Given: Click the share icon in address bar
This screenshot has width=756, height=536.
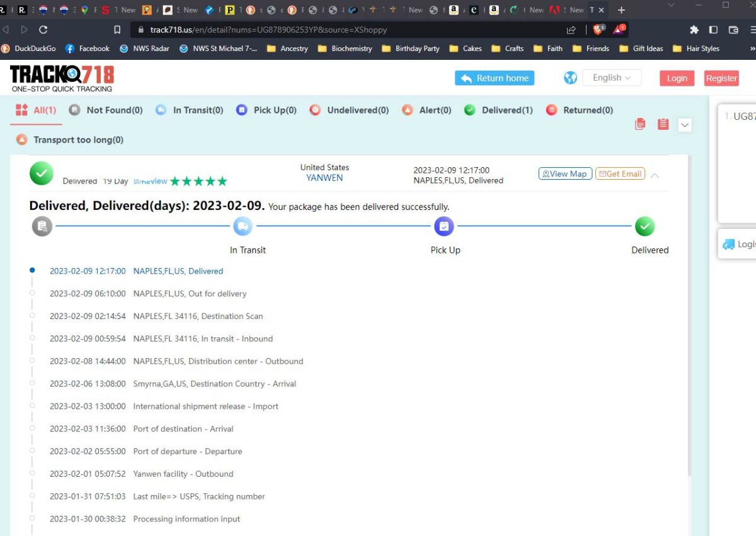Looking at the screenshot, I should tap(571, 30).
